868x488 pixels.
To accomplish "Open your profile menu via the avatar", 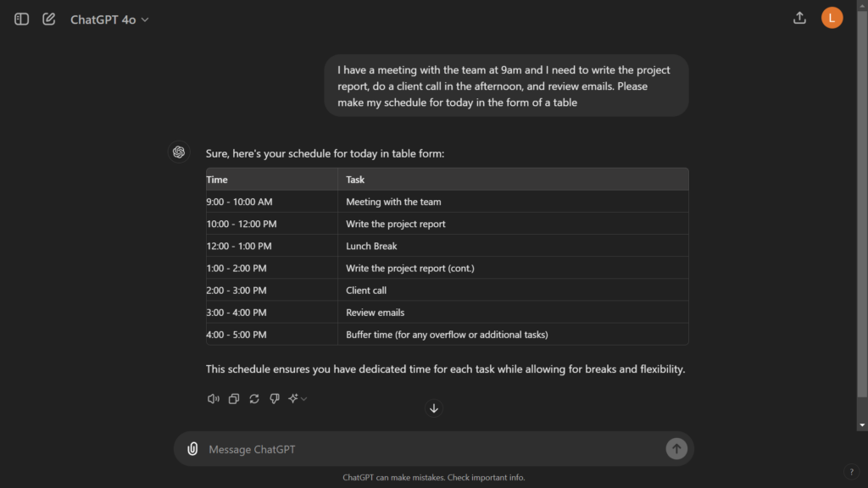I will (832, 17).
